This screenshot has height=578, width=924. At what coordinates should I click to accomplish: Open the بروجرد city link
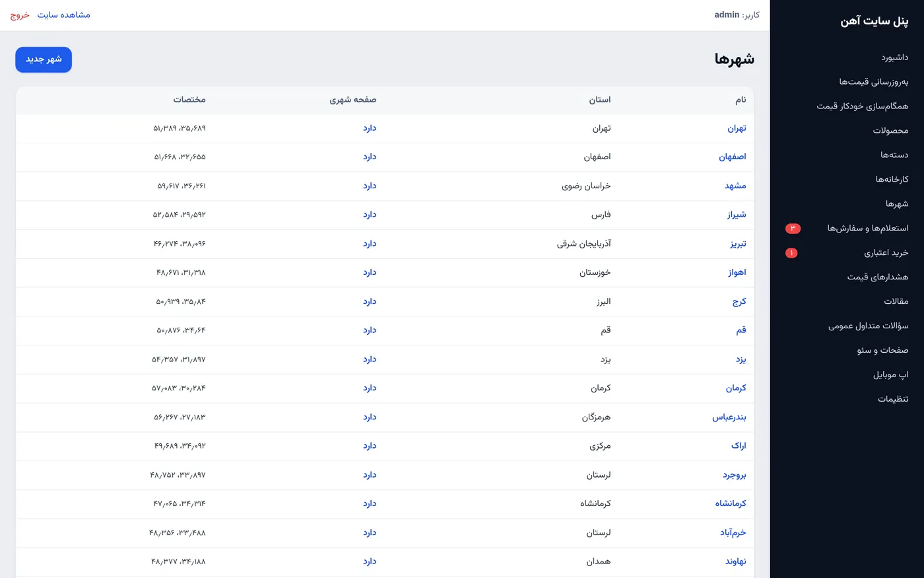[735, 475]
